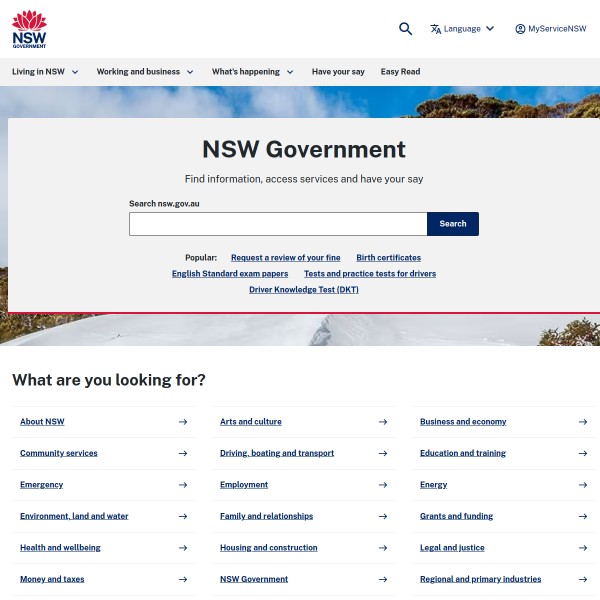Expand the Living in NSW menu
This screenshot has height=600, width=600.
[x=45, y=72]
